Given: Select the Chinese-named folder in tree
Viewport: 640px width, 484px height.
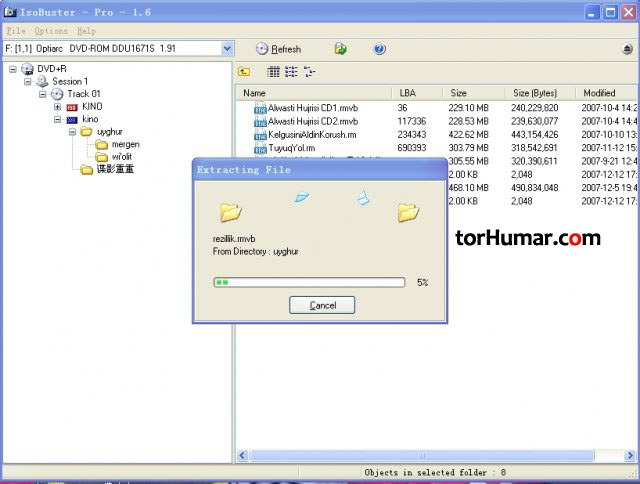Looking at the screenshot, I should coord(115,169).
